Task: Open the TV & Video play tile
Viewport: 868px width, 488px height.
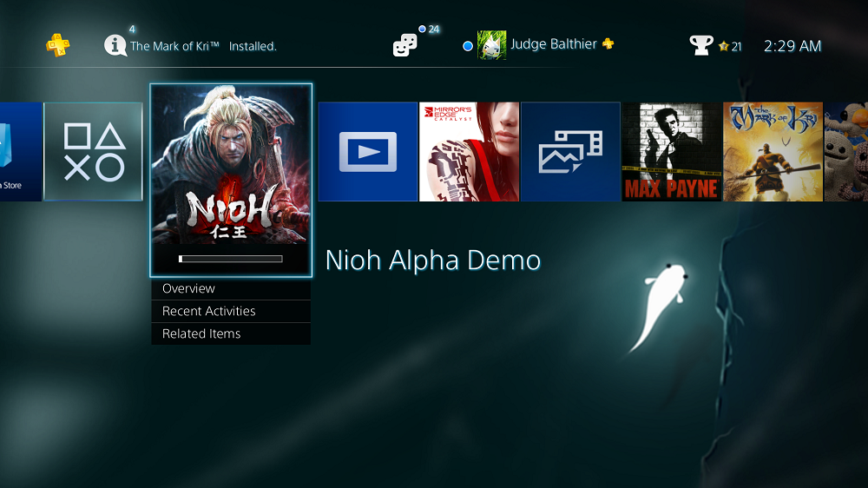Action: coord(368,152)
